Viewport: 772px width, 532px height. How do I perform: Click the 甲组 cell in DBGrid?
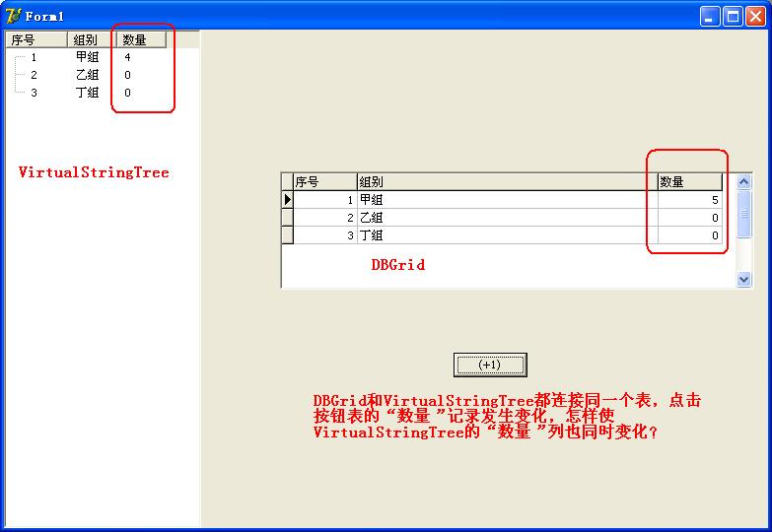(x=507, y=200)
